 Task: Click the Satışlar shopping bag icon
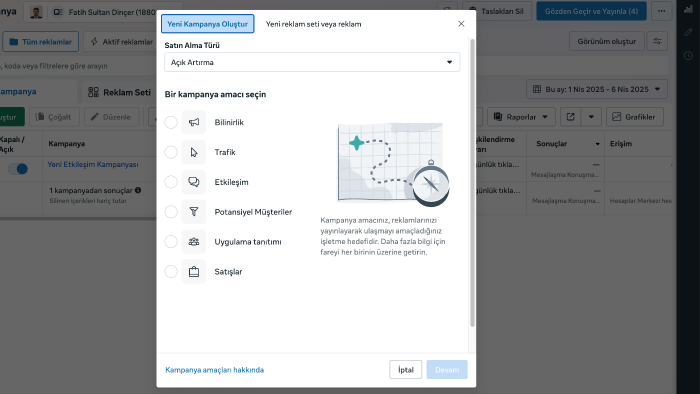[194, 272]
